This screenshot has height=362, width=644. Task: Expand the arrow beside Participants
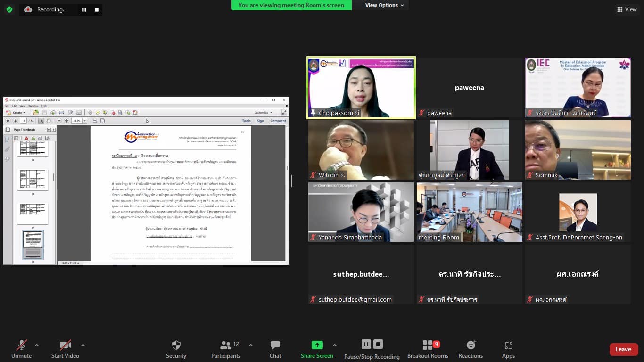click(x=250, y=345)
